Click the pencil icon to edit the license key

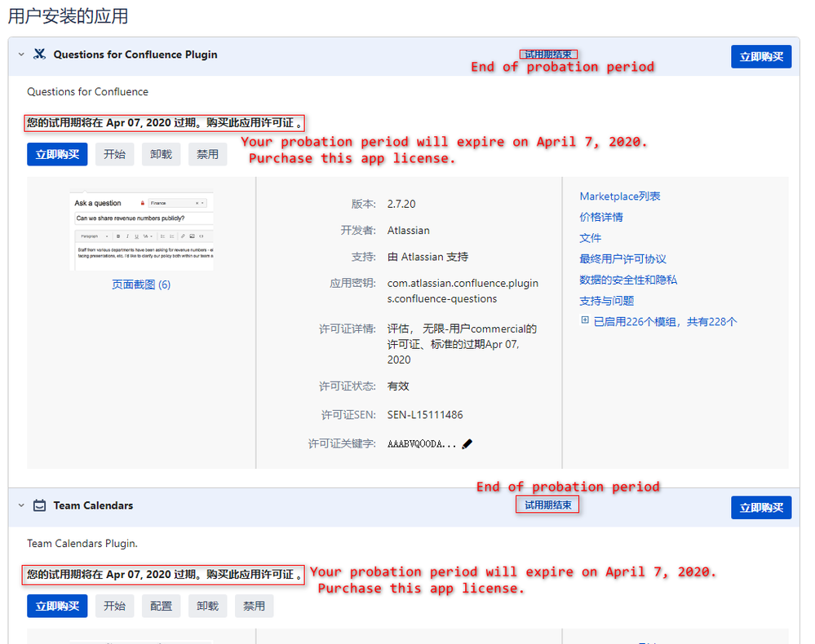coord(467,444)
